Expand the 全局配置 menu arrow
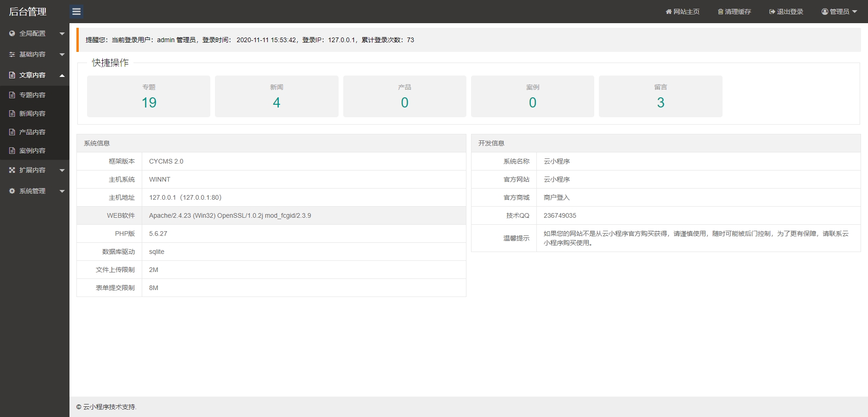Screen dimensions: 868x417 [x=62, y=34]
